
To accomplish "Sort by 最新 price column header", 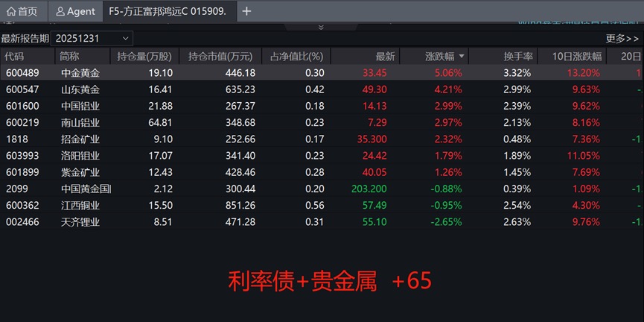I will (x=365, y=57).
